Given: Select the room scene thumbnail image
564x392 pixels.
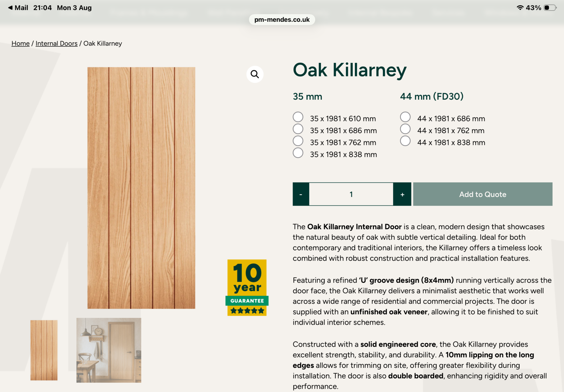Looking at the screenshot, I should 109,350.
